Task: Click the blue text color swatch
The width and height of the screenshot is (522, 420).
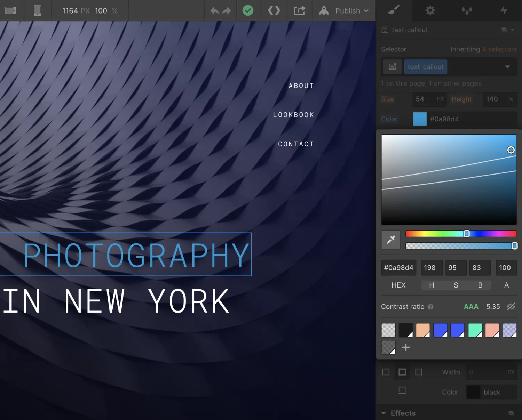Action: 420,119
